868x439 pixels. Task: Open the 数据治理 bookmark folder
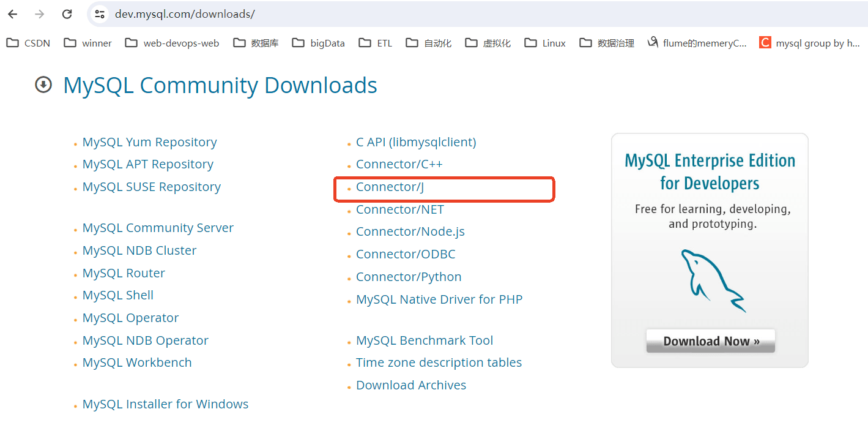point(607,43)
